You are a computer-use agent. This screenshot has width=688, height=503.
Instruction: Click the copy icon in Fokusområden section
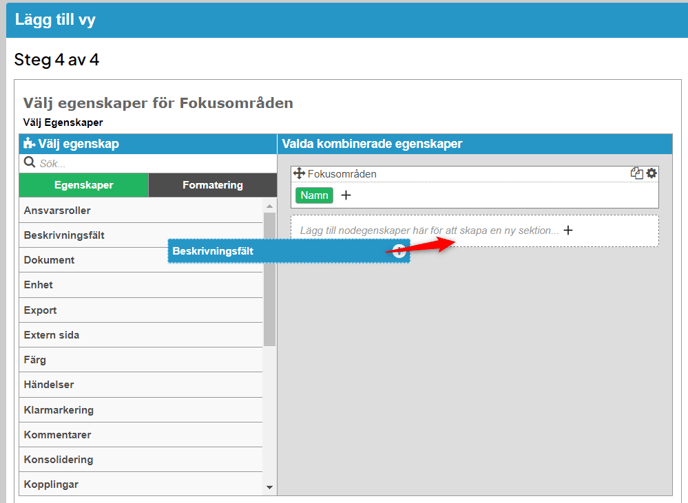coord(636,174)
